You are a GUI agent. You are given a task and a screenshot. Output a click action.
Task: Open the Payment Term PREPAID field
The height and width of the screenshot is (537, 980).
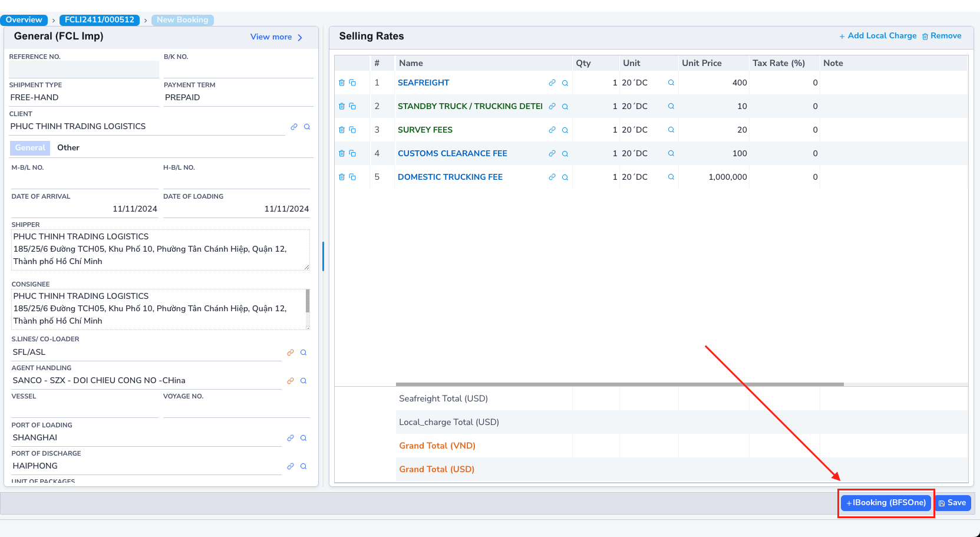pos(237,98)
